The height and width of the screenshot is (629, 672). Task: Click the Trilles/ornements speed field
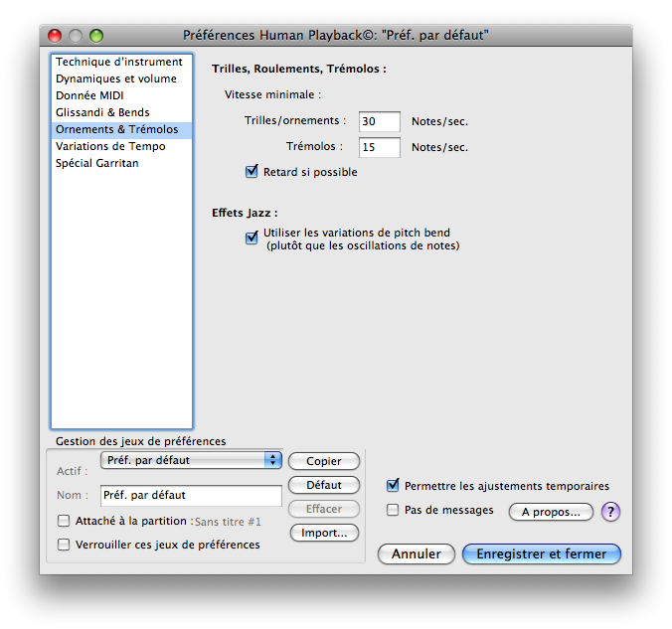379,121
